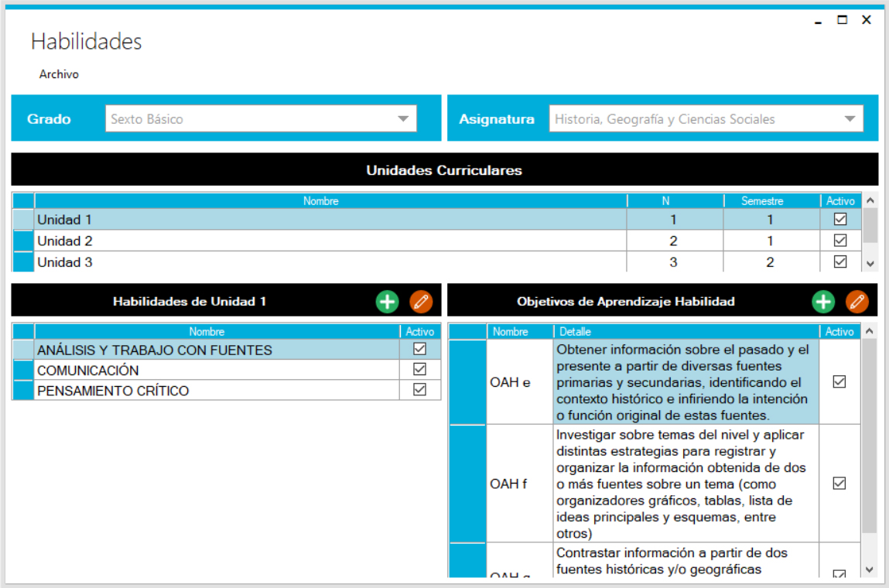Maximize the Habilidades window
The width and height of the screenshot is (889, 588).
(x=843, y=20)
